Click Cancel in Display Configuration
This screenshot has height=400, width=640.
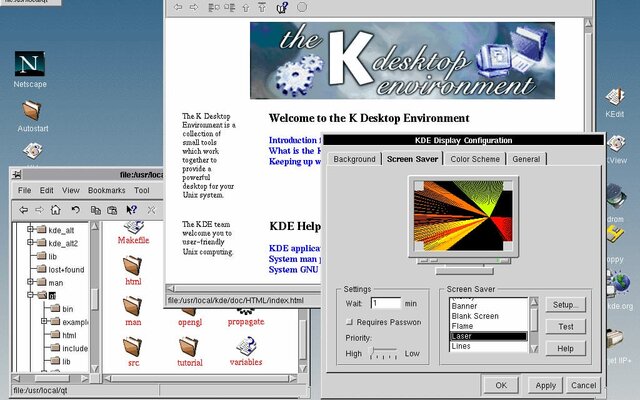tap(583, 385)
